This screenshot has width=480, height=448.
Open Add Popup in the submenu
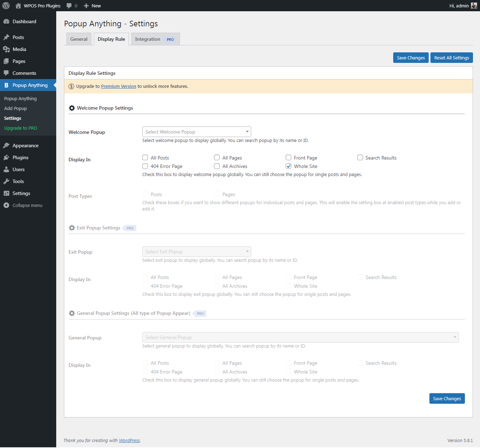(x=15, y=108)
